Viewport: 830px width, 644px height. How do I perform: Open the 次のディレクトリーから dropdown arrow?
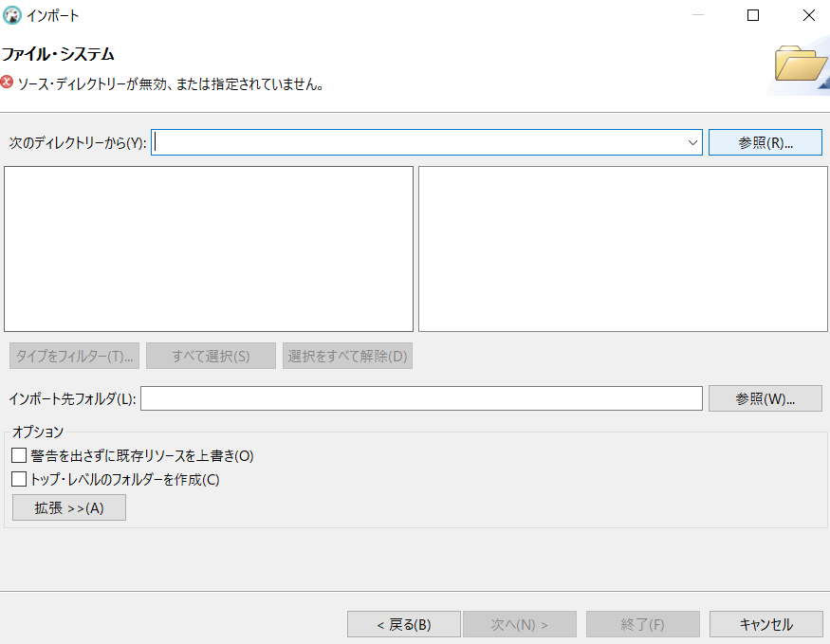point(692,142)
